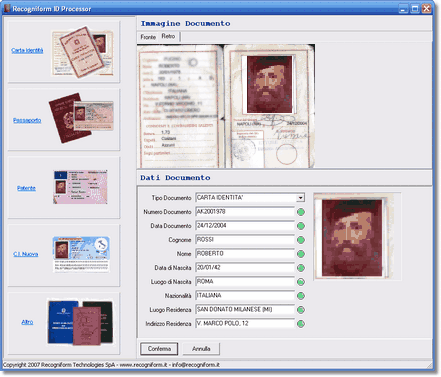Switch to the Fronte tab
This screenshot has width=441, height=377.
(x=148, y=37)
